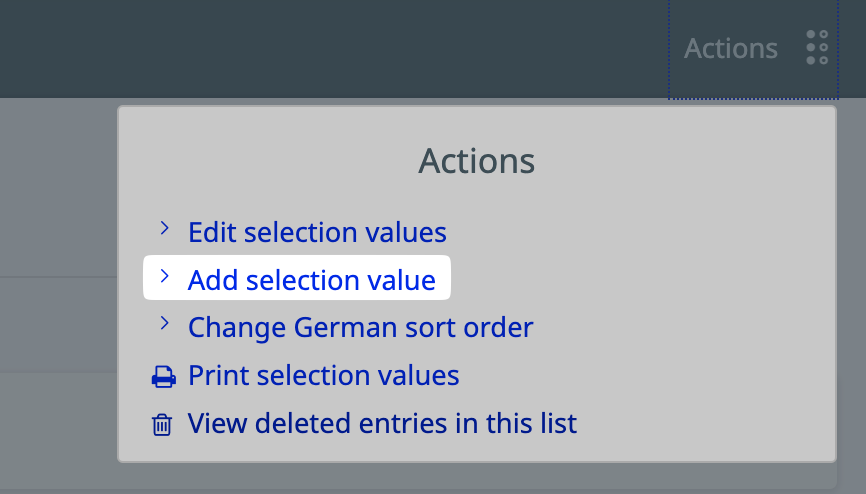
Task: Click the dimmed page strip below the popup
Action: point(476,479)
